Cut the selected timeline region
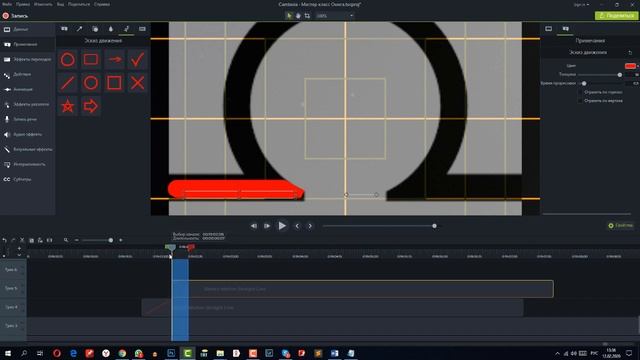Screen dimensions: 640x360 pyautogui.click(x=22, y=240)
